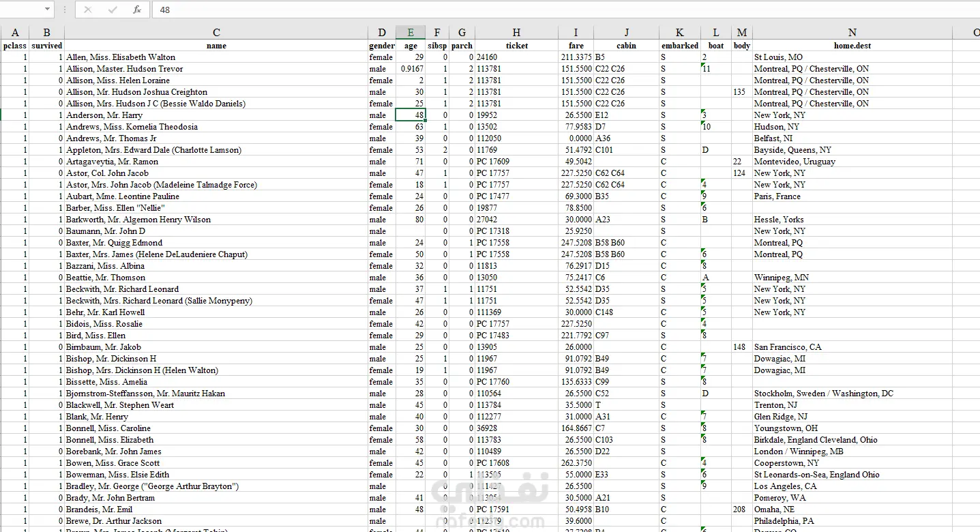
Task: Select column L header
Action: (715, 32)
